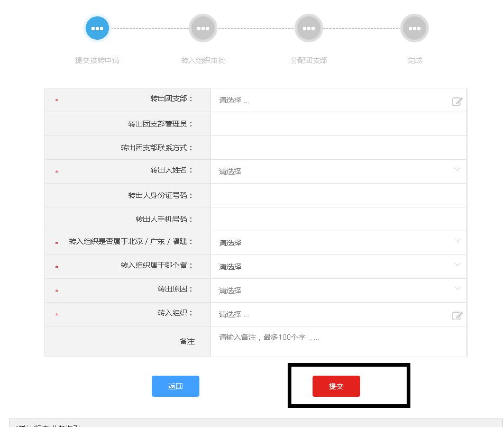Viewport: 504px width, 427px height.
Task: Click the 转入组织 请选择 field
Action: click(317, 314)
